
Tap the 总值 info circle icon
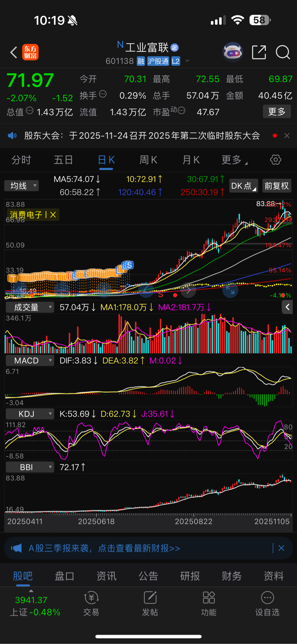point(29,111)
